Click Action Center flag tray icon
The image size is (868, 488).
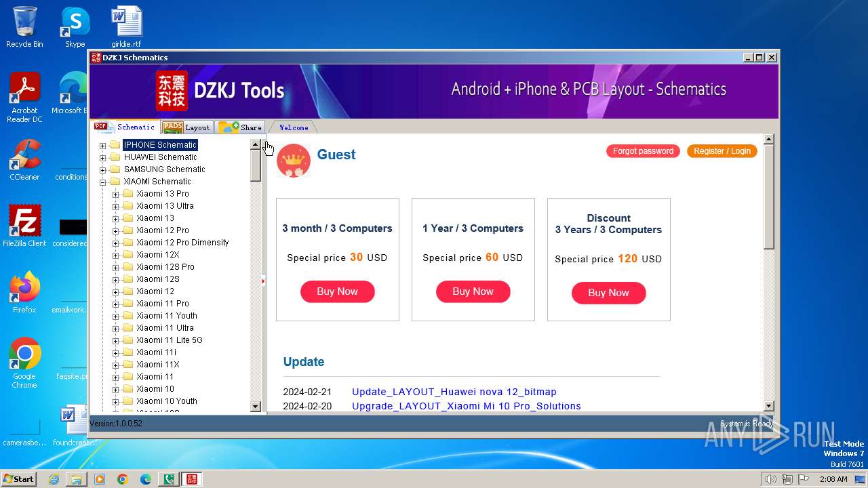pyautogui.click(x=804, y=479)
